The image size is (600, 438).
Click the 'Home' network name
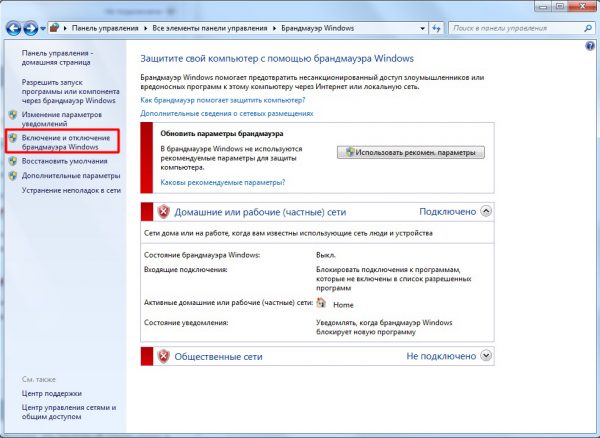[x=343, y=305]
